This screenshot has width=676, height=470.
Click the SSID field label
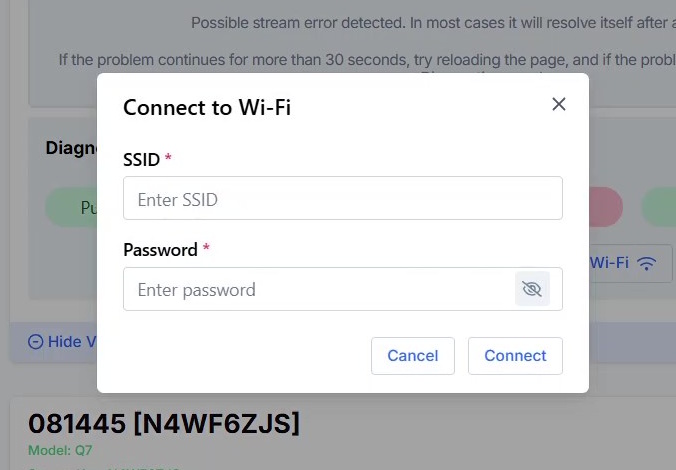[x=141, y=159]
